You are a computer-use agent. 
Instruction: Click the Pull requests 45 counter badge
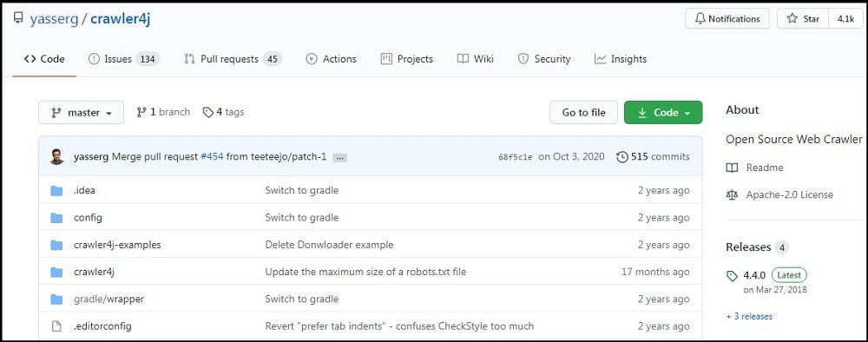tap(272, 59)
